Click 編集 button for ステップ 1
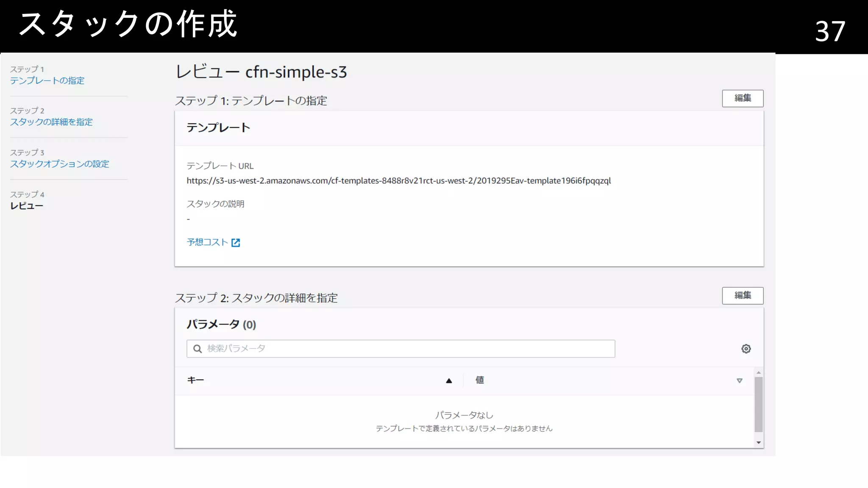The height and width of the screenshot is (488, 868). pyautogui.click(x=743, y=98)
